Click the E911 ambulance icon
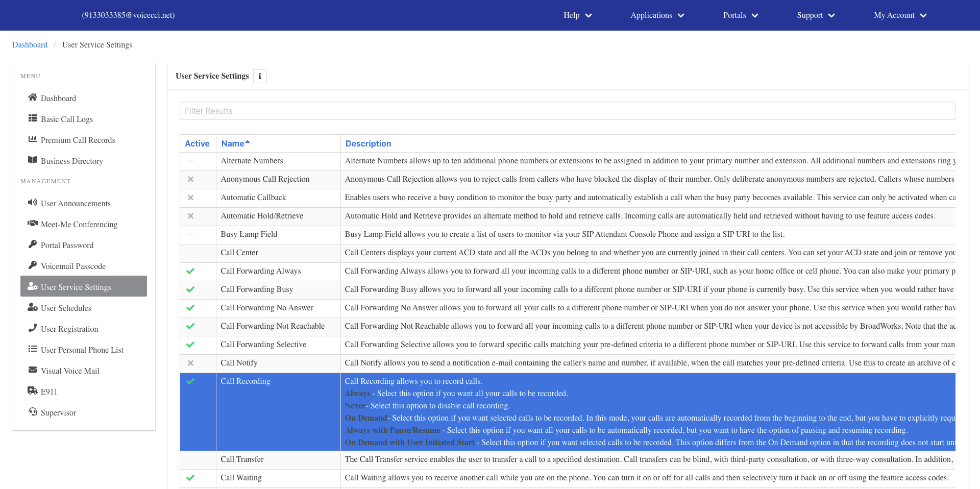The width and height of the screenshot is (980, 489). [33, 390]
